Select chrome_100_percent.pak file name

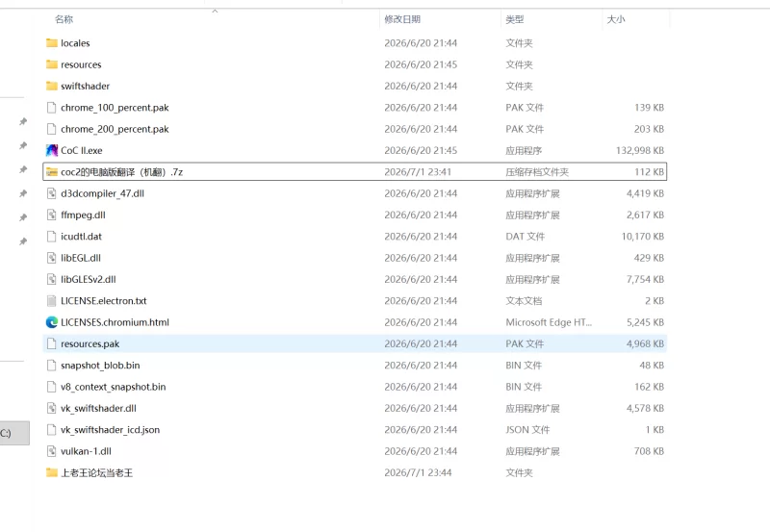click(x=115, y=108)
